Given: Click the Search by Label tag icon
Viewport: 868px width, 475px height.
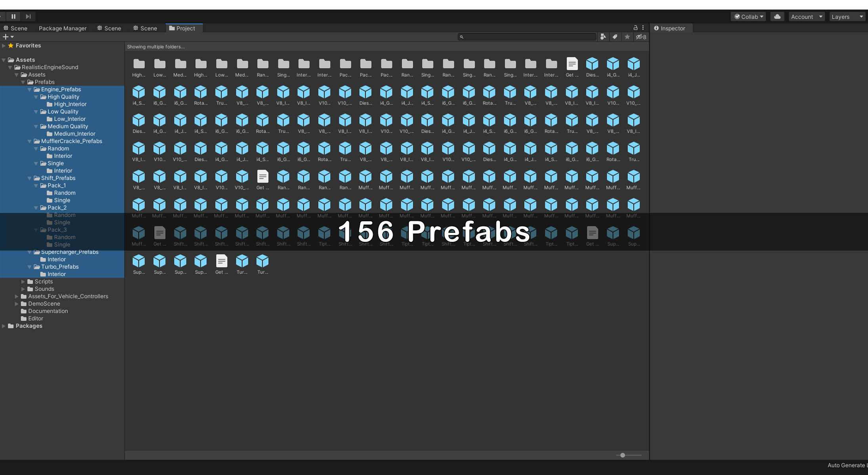Looking at the screenshot, I should click(x=615, y=37).
